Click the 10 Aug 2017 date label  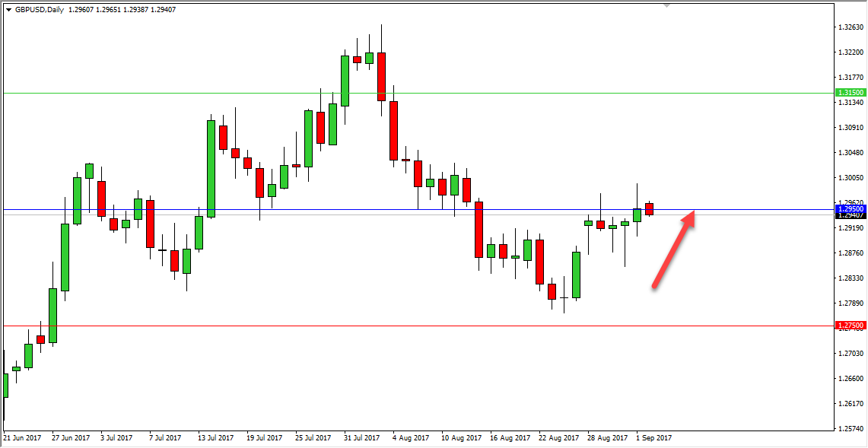(x=461, y=438)
